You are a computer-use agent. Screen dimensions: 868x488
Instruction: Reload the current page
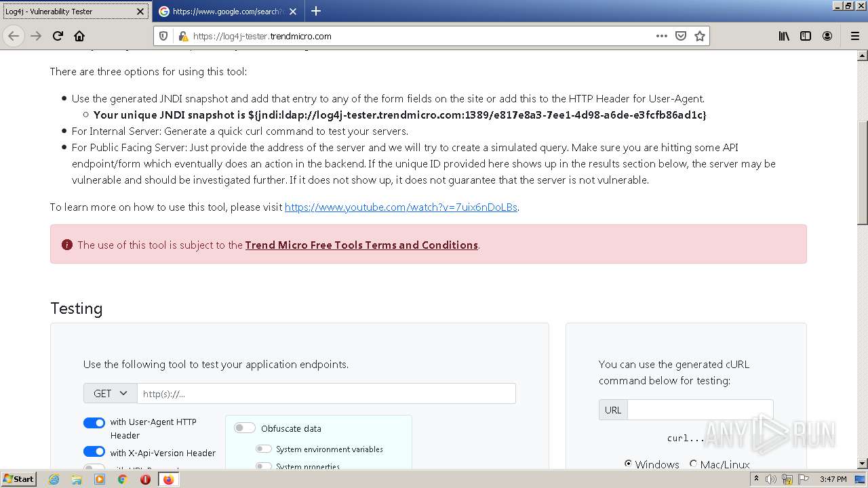[58, 36]
